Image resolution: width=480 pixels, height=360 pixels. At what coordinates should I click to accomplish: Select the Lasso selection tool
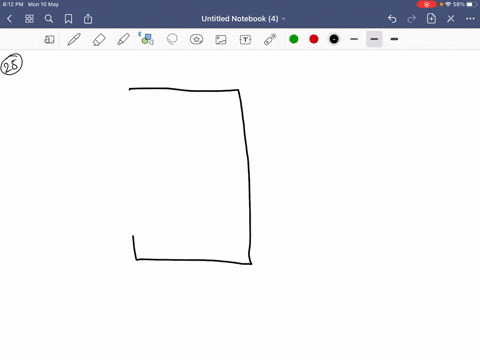pyautogui.click(x=172, y=39)
